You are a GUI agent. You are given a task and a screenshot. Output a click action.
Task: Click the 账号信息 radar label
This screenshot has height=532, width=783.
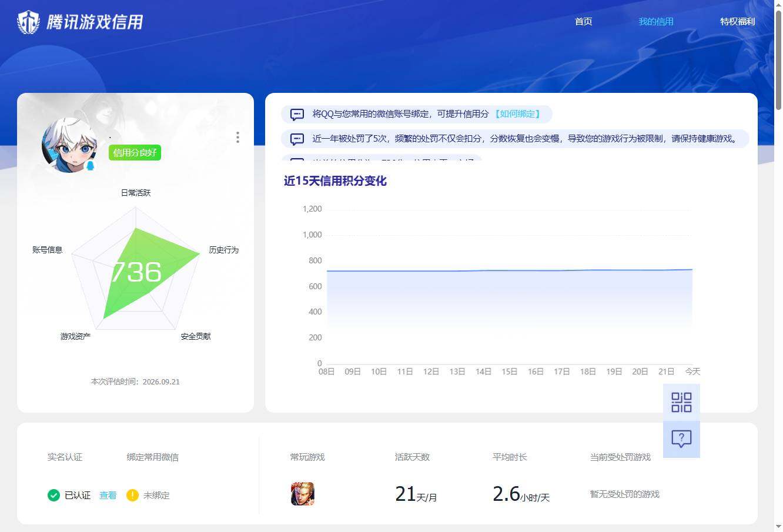(47, 250)
